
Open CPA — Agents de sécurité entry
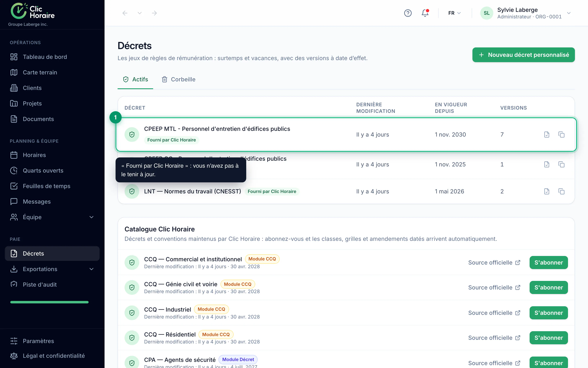click(x=180, y=360)
